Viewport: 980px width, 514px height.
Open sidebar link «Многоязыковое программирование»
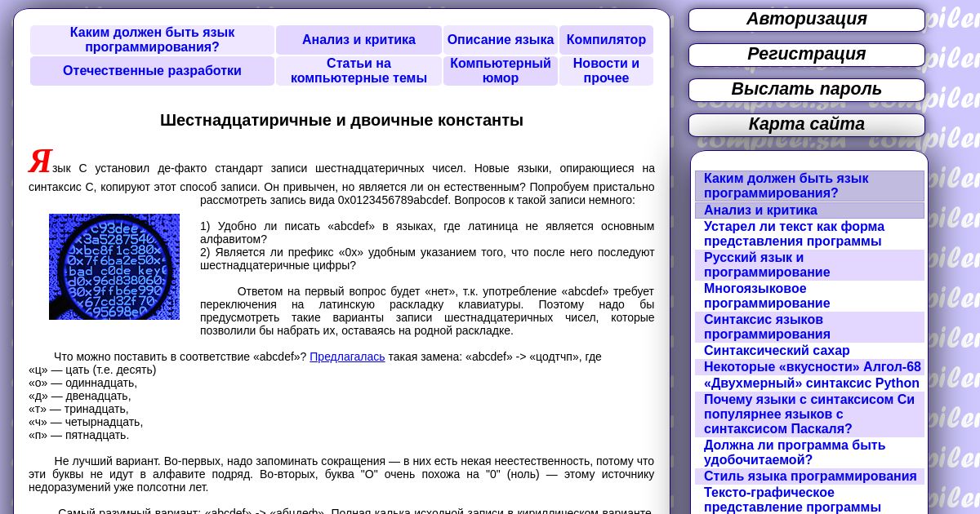point(809,296)
